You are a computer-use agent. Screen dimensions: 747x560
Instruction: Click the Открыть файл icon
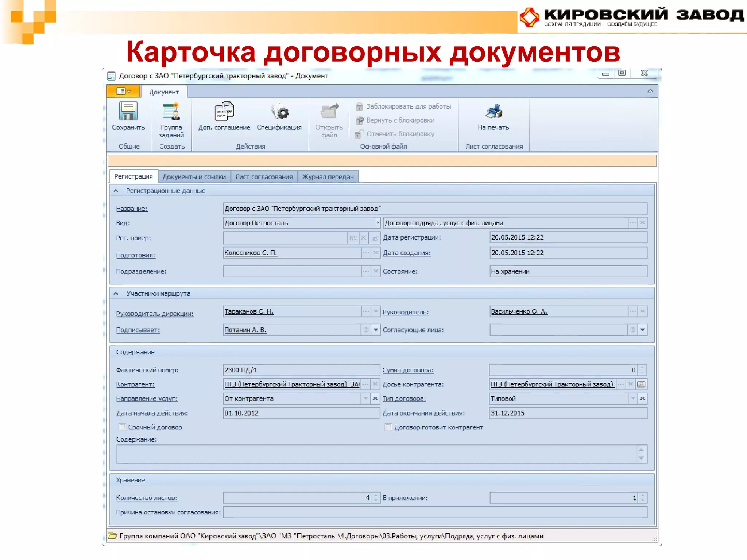[329, 111]
